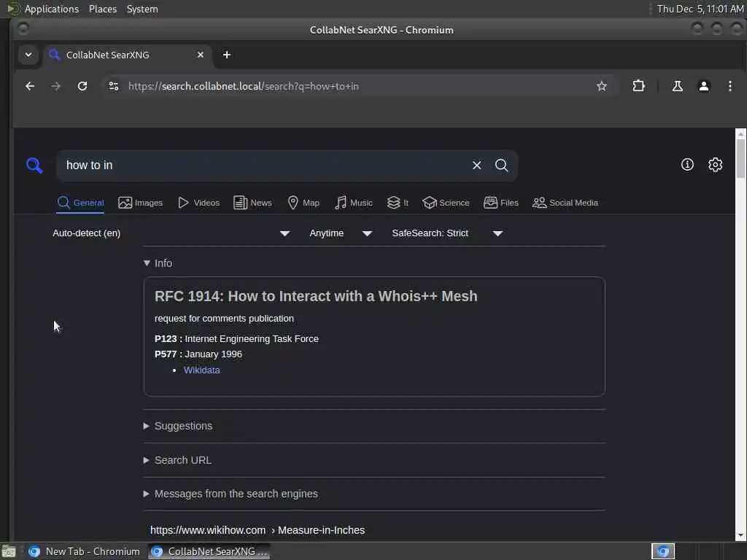Open the tab search dropdown

[28, 55]
